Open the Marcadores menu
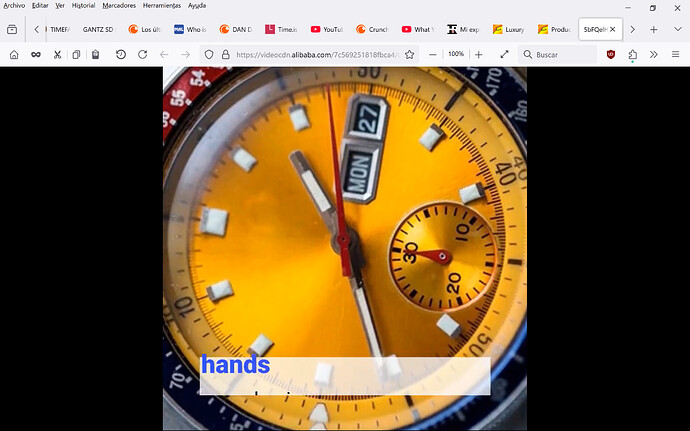The height and width of the screenshot is (431, 690). [x=119, y=6]
